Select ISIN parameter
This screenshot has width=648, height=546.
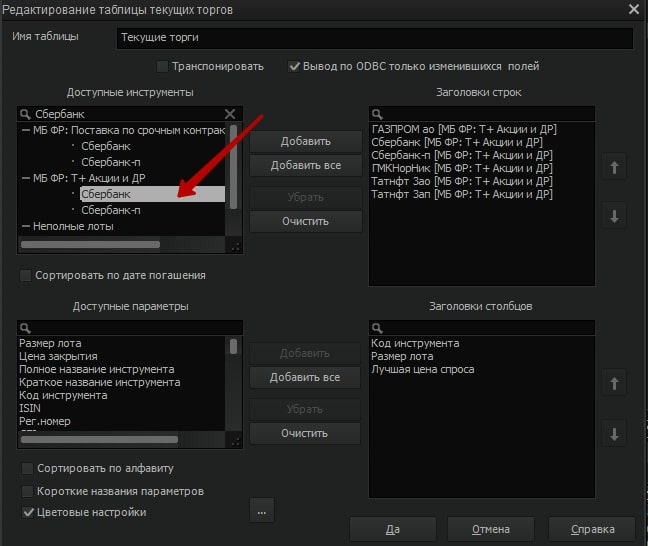pyautogui.click(x=30, y=408)
